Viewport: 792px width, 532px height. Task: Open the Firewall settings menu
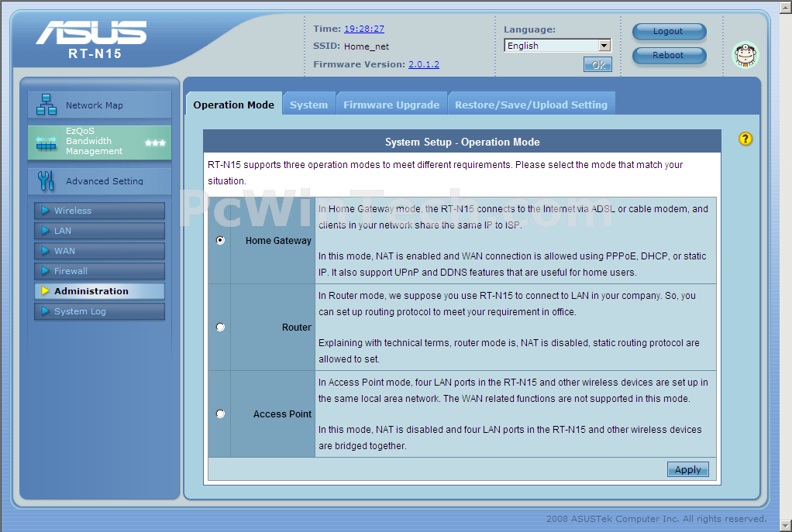click(x=99, y=271)
